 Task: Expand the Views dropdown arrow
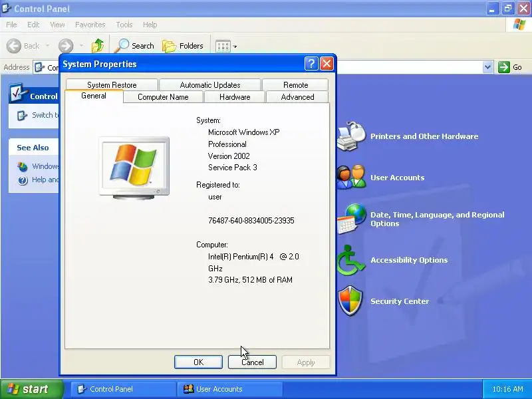[x=235, y=47]
